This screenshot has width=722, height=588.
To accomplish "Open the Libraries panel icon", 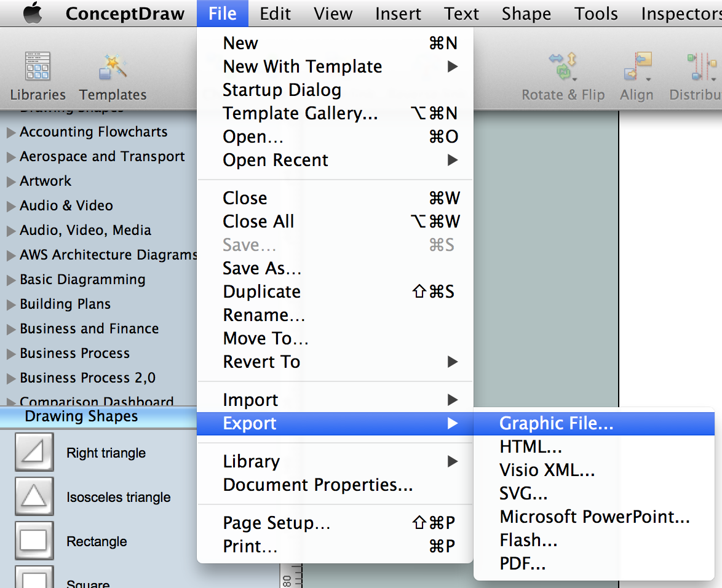I will pyautogui.click(x=38, y=66).
